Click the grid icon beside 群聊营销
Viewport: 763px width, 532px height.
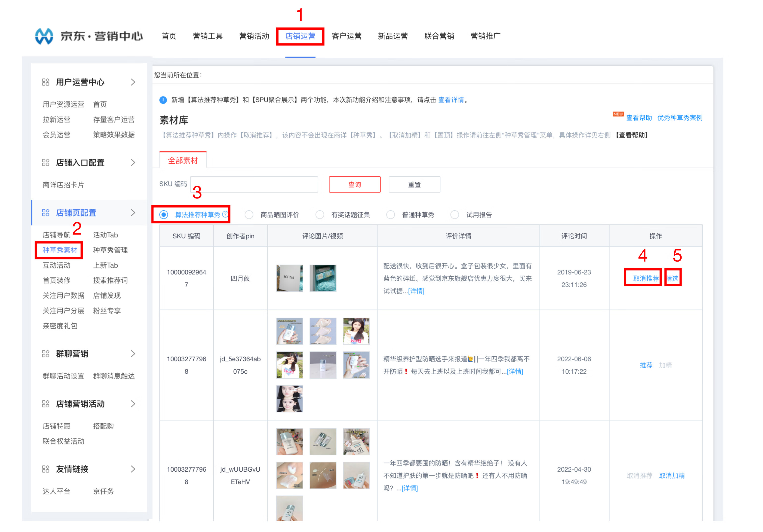pos(46,354)
